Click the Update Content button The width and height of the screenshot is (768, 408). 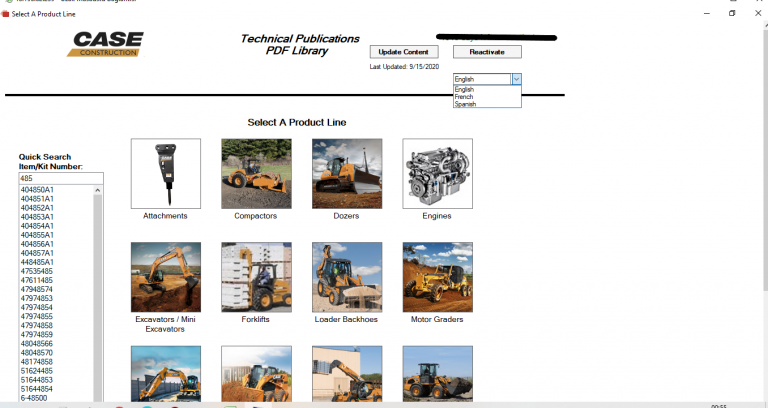(404, 52)
